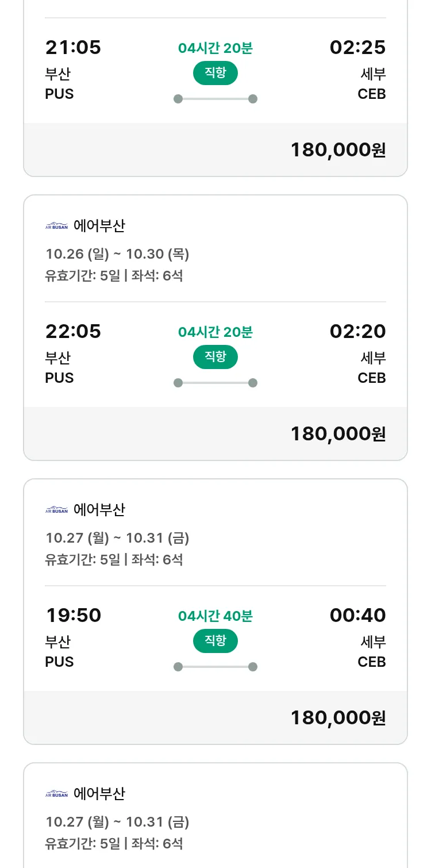Click Air Busan logo on 10.26 flight card
431x868 pixels.
coord(56,226)
